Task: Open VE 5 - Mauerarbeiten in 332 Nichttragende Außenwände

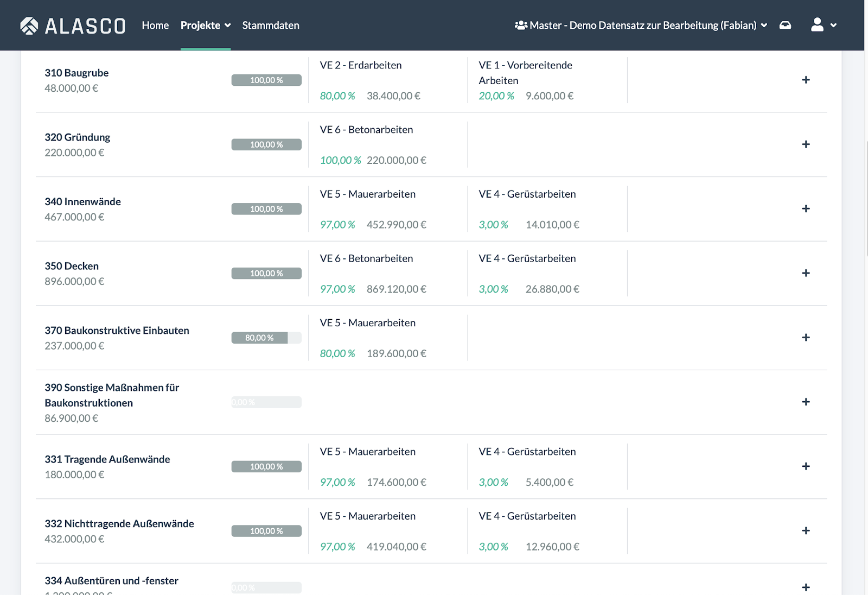Action: point(367,516)
